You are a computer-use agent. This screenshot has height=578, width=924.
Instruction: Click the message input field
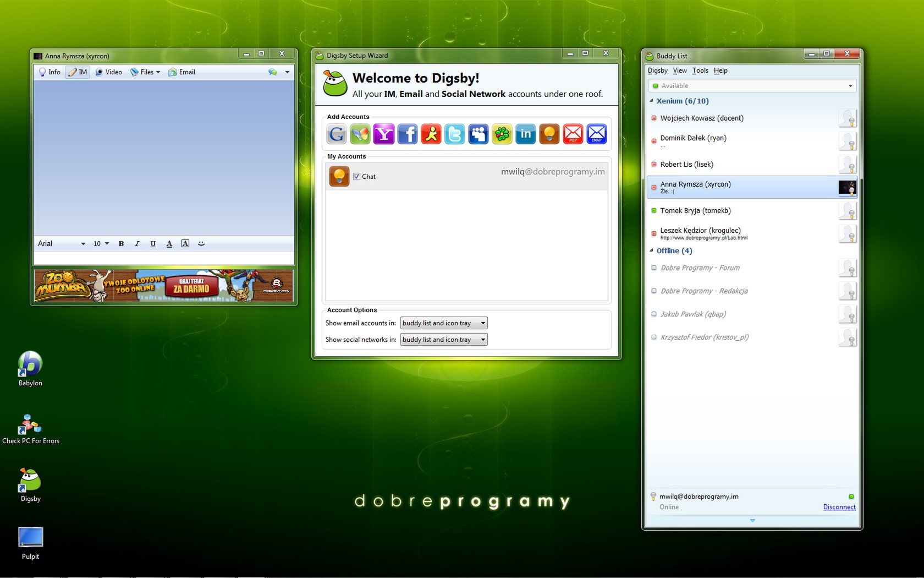coord(164,258)
